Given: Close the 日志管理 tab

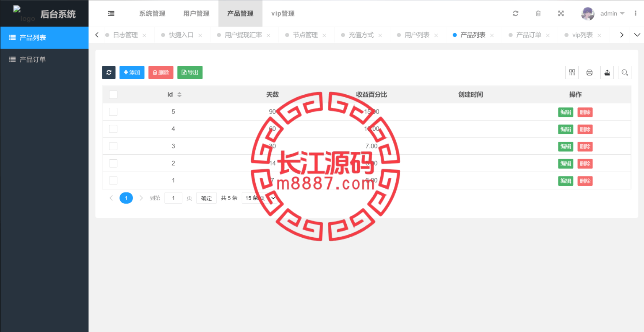Looking at the screenshot, I should [144, 35].
